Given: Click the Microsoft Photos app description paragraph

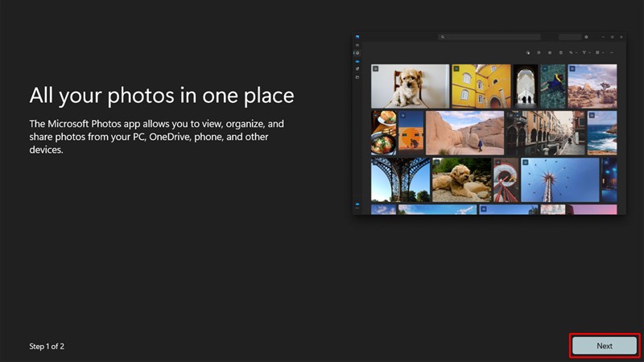Looking at the screenshot, I should [156, 137].
